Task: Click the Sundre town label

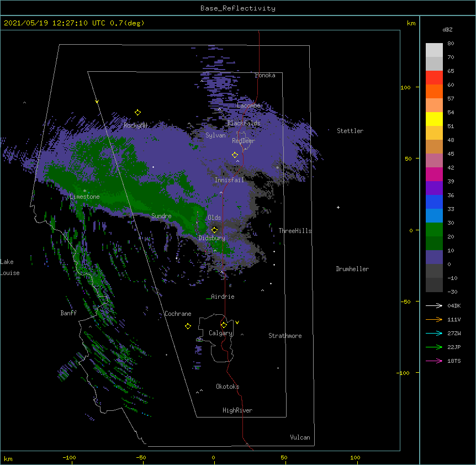Action: [161, 216]
